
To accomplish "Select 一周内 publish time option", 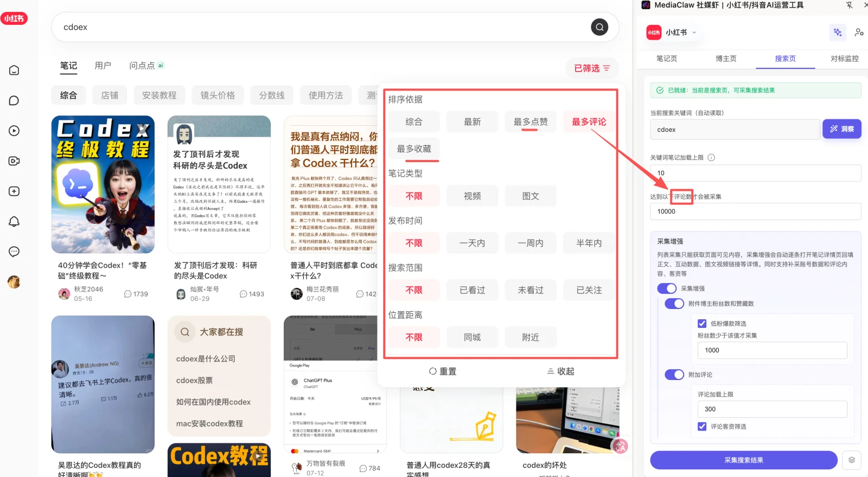I will [531, 243].
